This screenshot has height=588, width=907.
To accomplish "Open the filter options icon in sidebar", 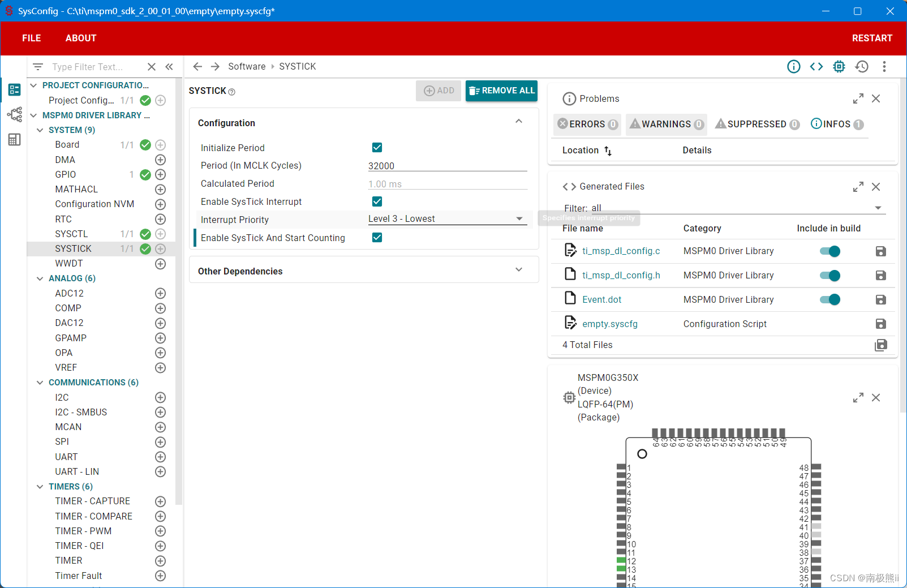I will coord(38,67).
